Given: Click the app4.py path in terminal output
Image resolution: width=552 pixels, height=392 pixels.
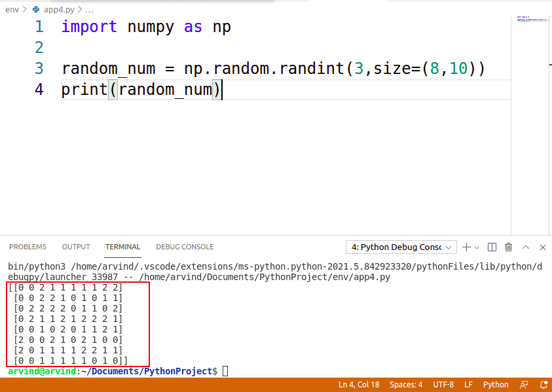Looking at the screenshot, I should click(265, 277).
